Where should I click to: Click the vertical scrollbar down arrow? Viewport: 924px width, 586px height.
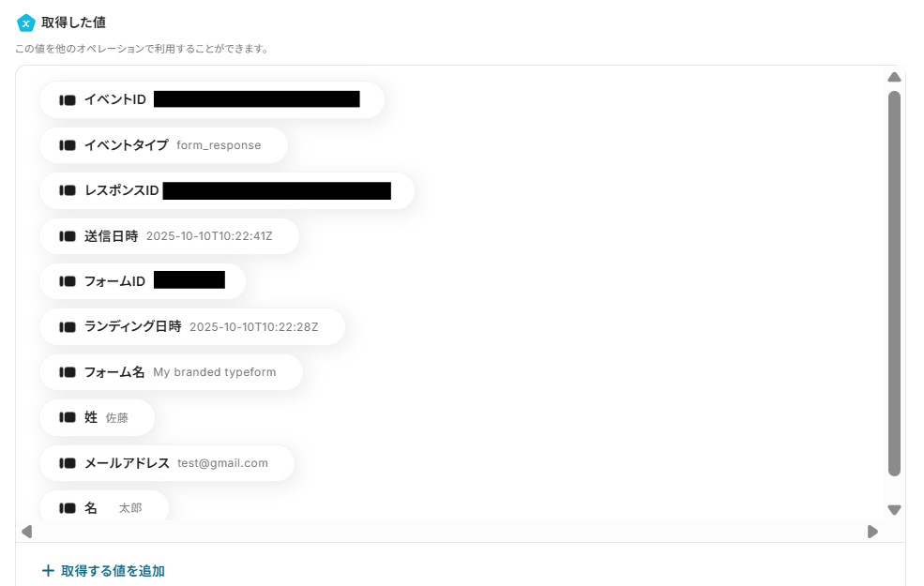895,510
